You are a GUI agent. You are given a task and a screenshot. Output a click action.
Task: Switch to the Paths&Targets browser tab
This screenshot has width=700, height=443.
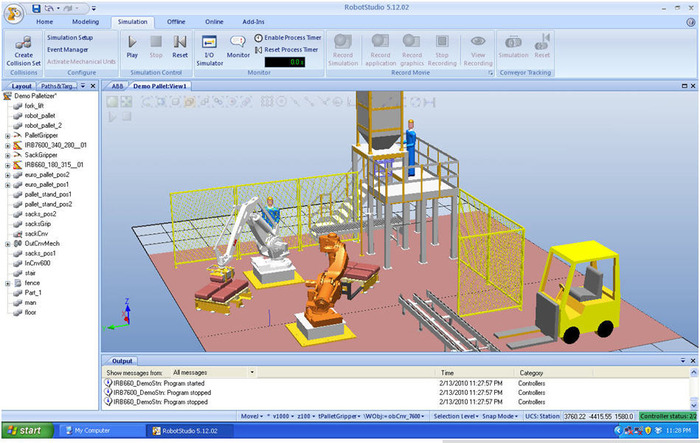58,86
